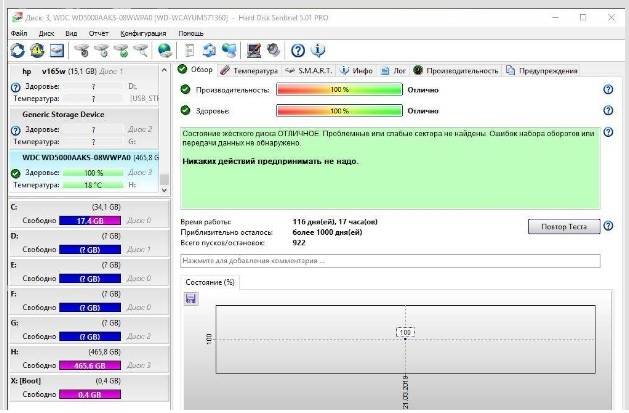Viewport: 629px width, 413px height.
Task: Click disk list scrollbar down arrow
Action: pos(164,190)
